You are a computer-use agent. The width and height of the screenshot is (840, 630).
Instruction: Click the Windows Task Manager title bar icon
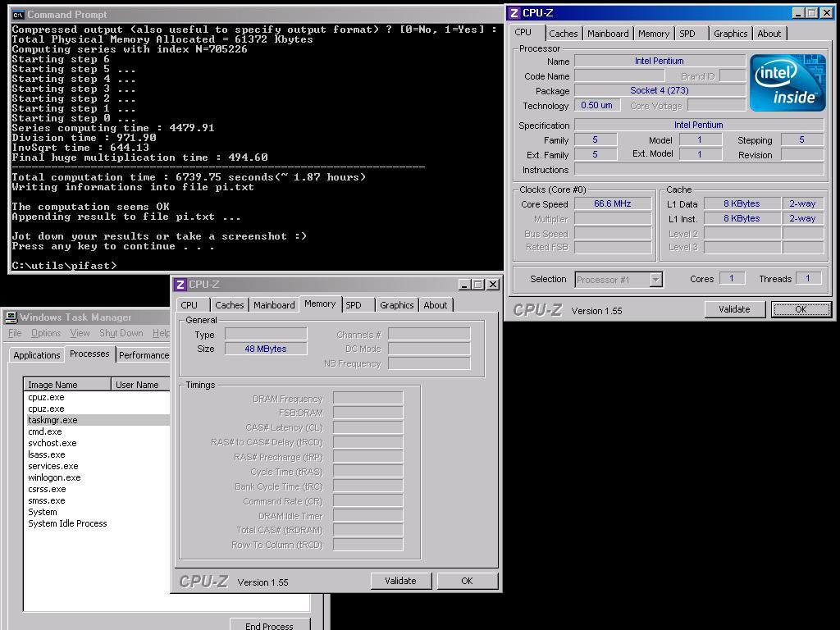coord(11,317)
